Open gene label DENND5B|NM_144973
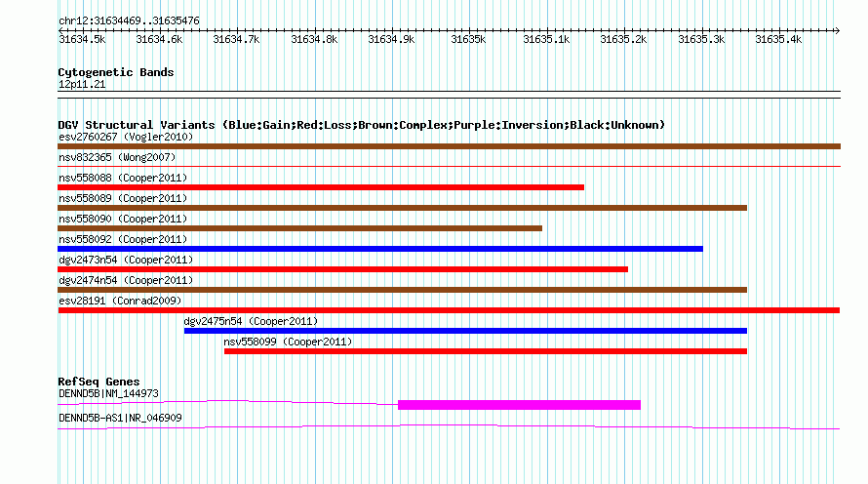The height and width of the screenshot is (484, 868). 108,393
